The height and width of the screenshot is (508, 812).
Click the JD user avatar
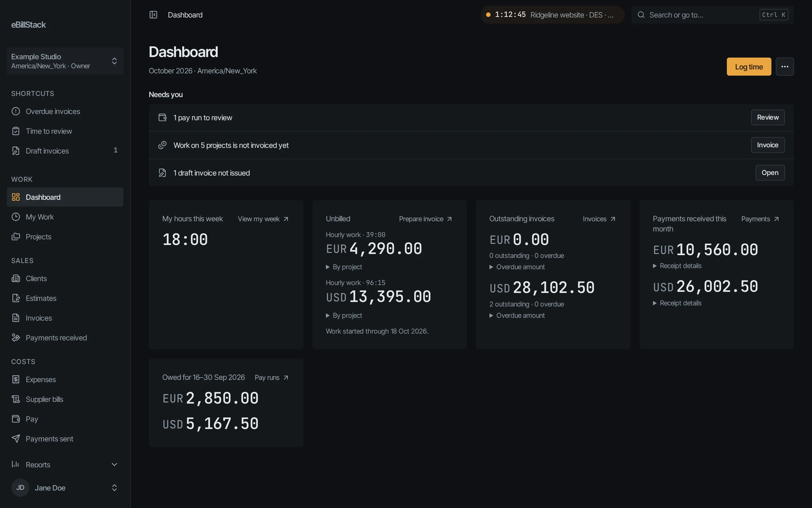pos(20,487)
